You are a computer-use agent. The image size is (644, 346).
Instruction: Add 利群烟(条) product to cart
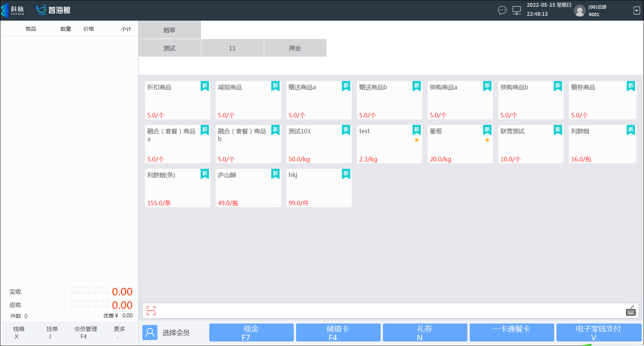pyautogui.click(x=177, y=188)
